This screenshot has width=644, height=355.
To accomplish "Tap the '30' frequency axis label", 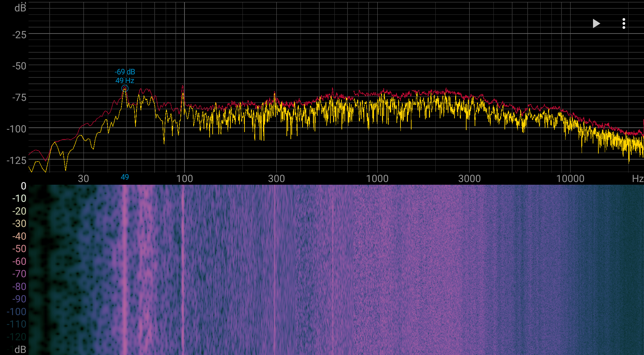I will (84, 178).
